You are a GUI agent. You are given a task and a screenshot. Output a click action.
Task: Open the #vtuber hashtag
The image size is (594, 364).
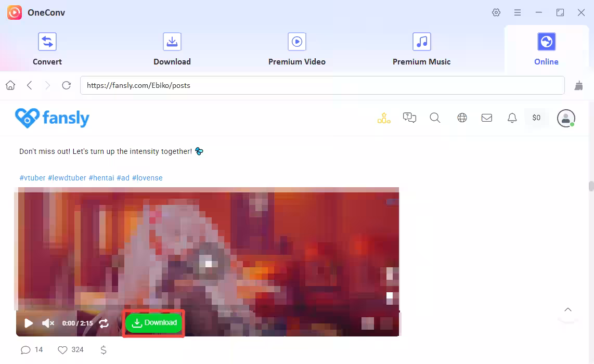click(32, 178)
